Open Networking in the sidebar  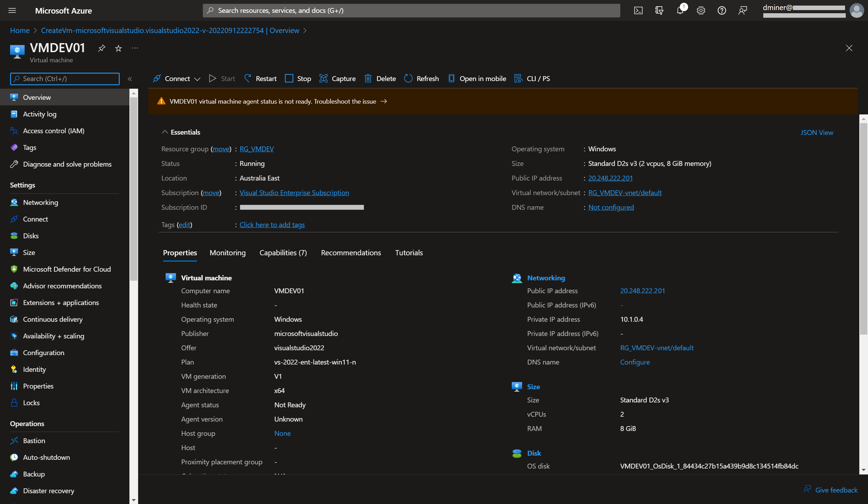click(x=40, y=202)
